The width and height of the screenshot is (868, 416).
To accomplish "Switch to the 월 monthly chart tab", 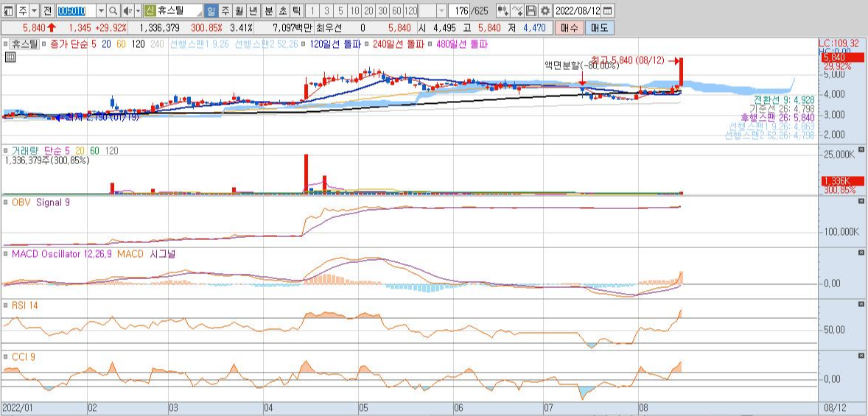I will (x=239, y=10).
